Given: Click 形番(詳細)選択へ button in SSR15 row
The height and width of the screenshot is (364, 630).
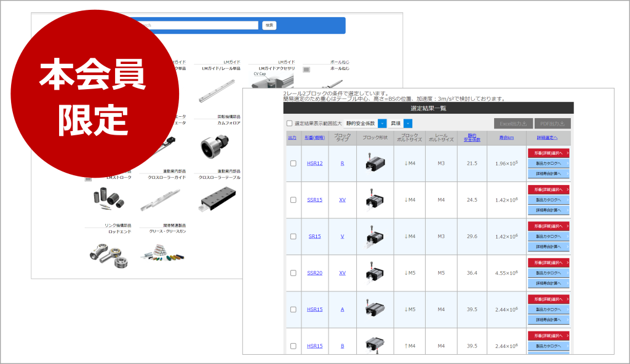Looking at the screenshot, I should click(x=548, y=189).
